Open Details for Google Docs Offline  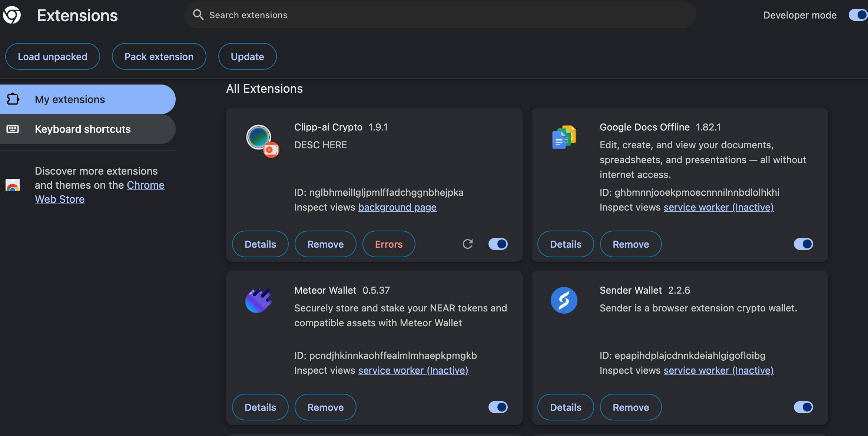566,244
